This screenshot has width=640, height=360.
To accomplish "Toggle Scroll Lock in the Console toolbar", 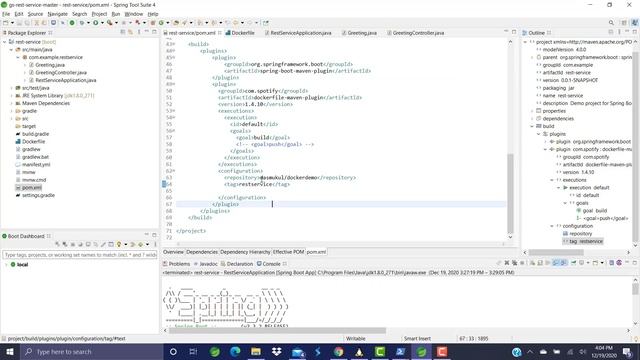I will pos(540,263).
